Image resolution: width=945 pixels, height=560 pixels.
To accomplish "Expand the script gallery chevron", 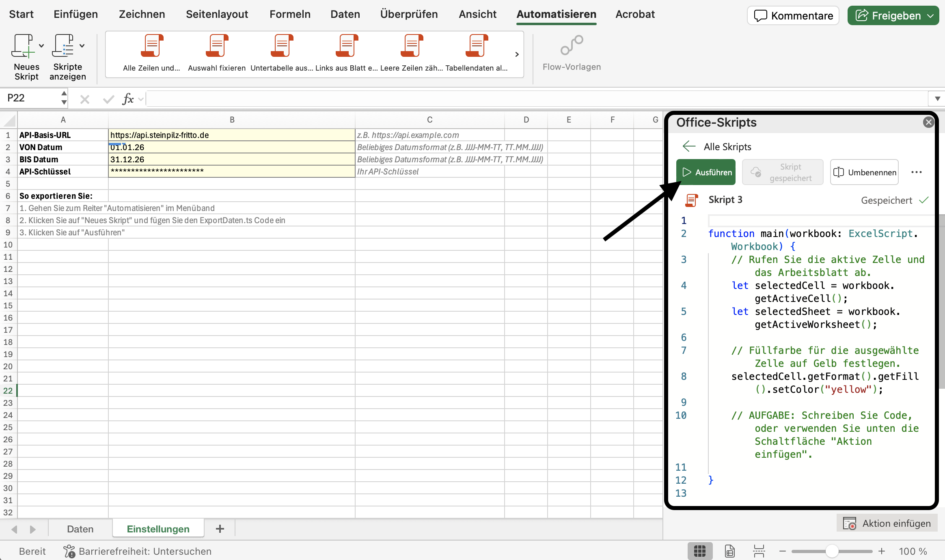I will tap(517, 54).
